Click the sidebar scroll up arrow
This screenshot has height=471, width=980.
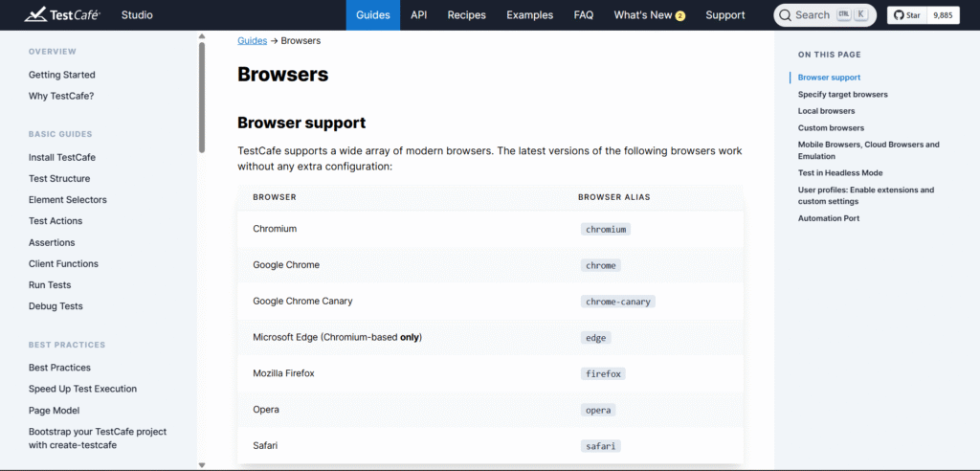click(x=201, y=36)
